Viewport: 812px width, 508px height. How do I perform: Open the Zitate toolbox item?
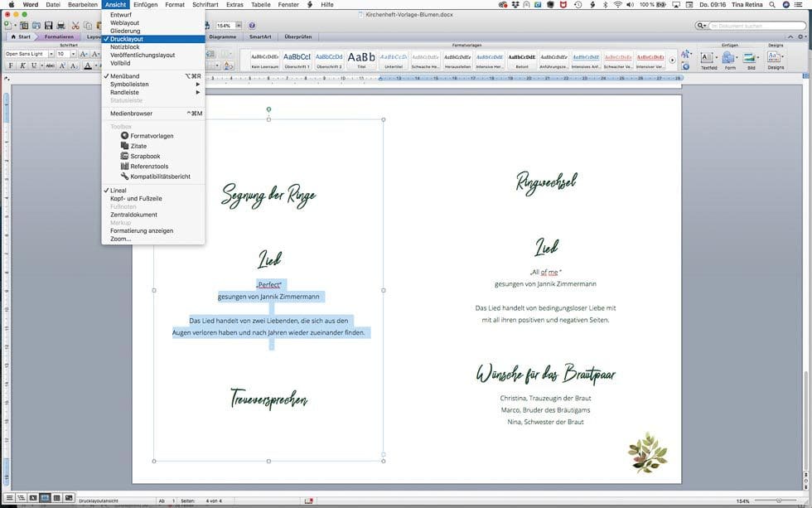[x=138, y=146]
